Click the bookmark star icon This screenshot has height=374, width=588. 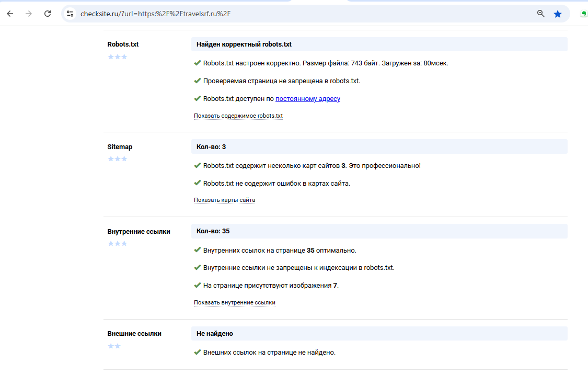tap(558, 14)
